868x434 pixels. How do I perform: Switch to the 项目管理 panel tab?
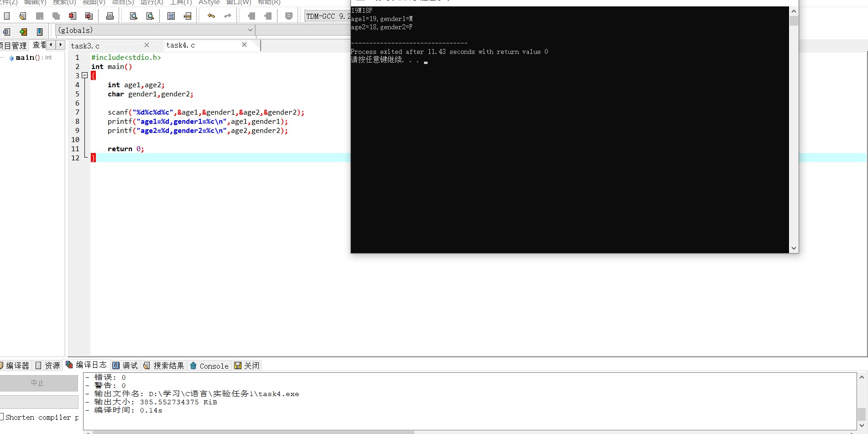(x=14, y=45)
